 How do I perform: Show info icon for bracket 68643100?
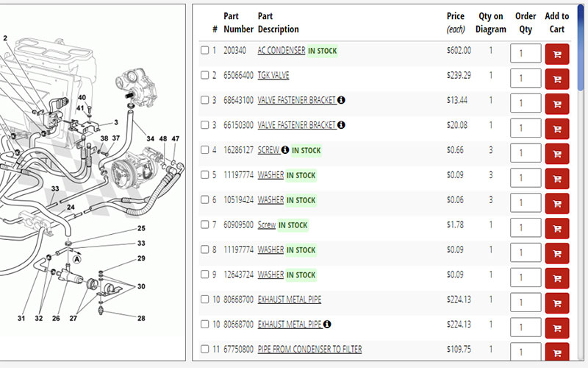point(341,100)
